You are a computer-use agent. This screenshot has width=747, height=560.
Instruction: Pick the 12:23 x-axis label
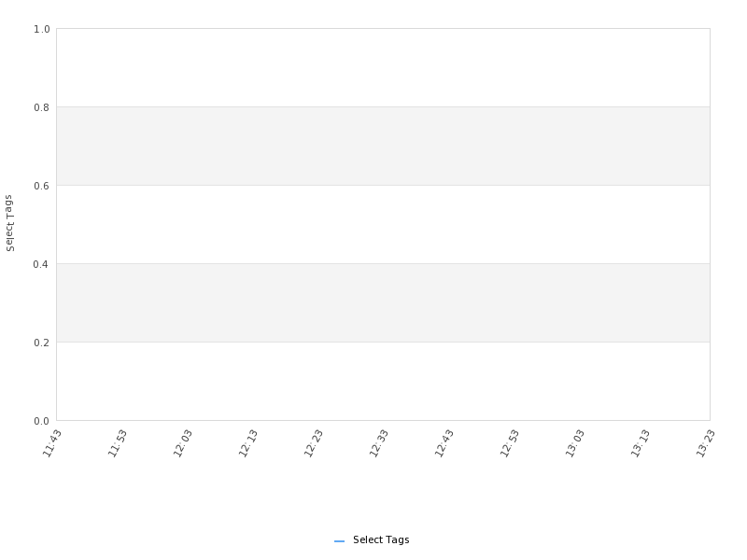(314, 442)
